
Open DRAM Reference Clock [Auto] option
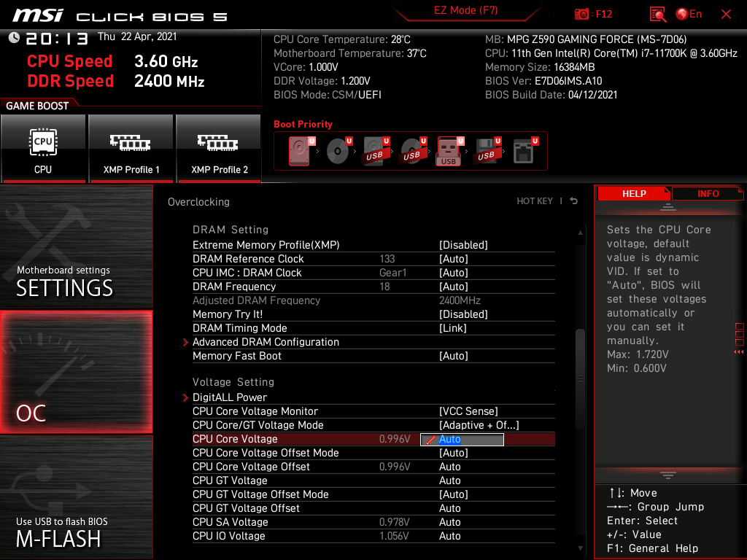(x=453, y=259)
